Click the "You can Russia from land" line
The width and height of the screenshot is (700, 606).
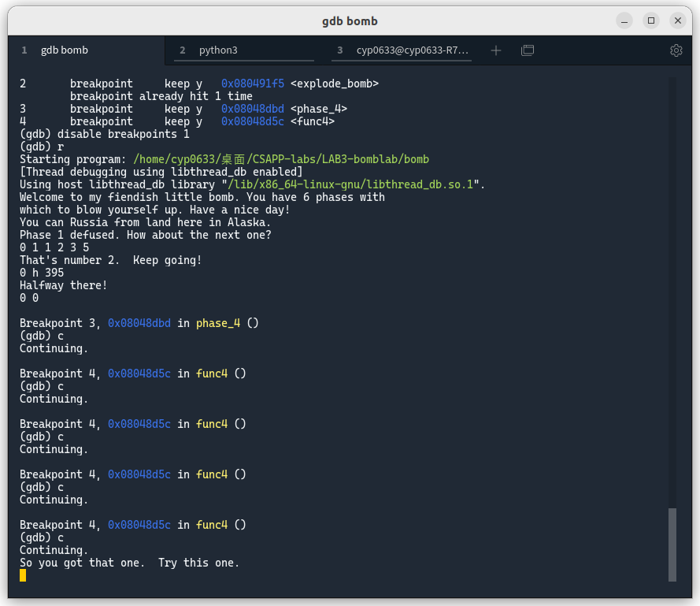(x=145, y=222)
